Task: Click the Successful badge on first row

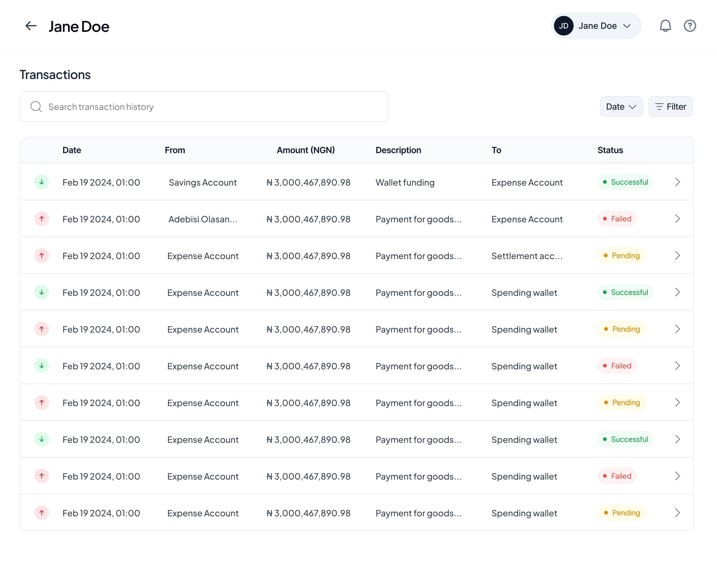Action: coord(625,182)
